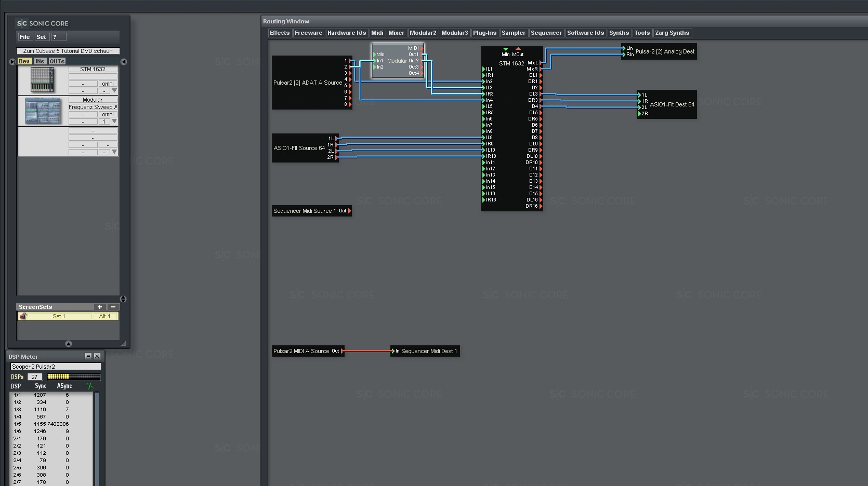Open the Software IOs menu
Screen dimensions: 868x486
(586, 33)
